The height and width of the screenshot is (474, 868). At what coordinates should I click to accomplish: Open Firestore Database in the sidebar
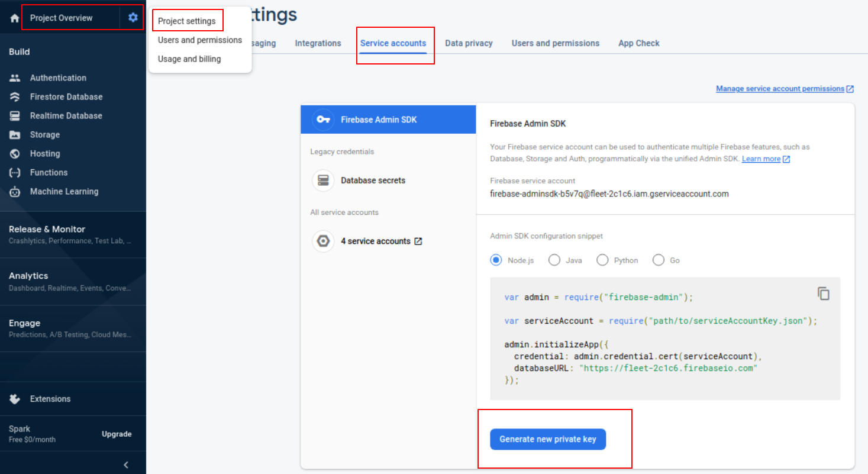click(66, 97)
